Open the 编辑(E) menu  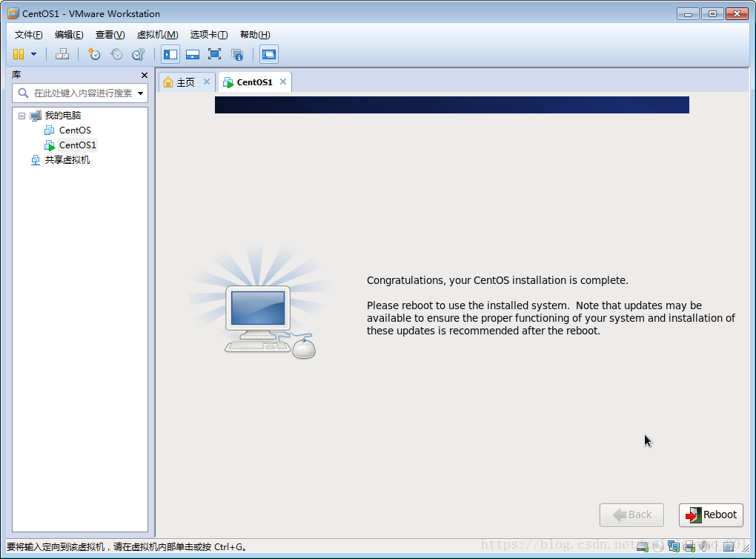tap(69, 35)
